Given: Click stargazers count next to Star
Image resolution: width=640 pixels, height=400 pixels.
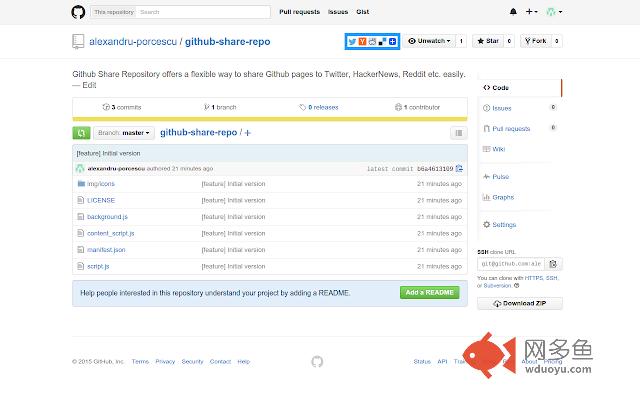Looking at the screenshot, I should click(x=509, y=41).
